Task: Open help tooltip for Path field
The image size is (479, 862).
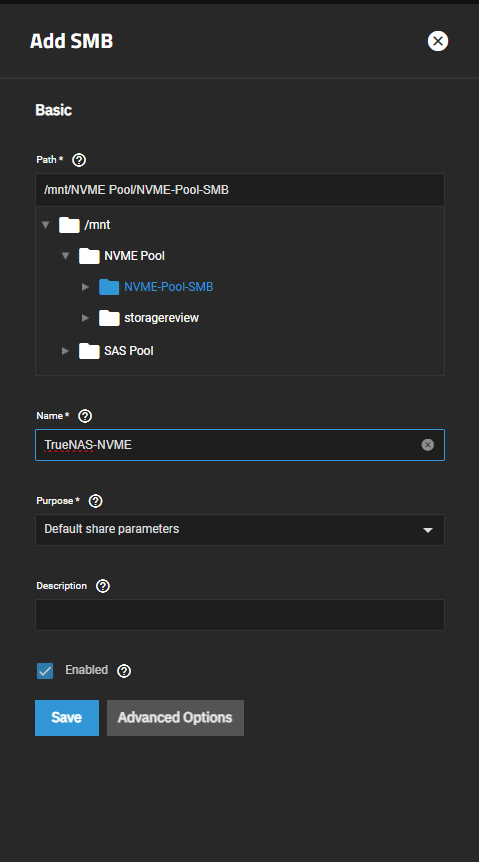Action: coord(79,160)
